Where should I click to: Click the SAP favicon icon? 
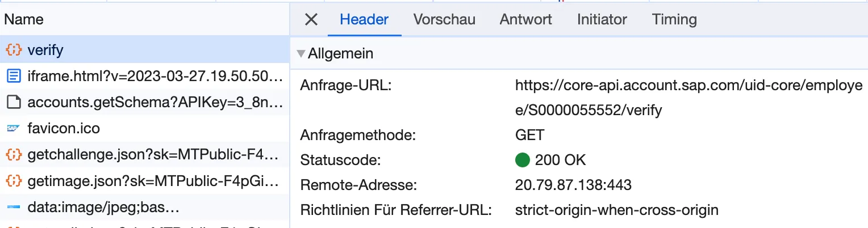14,129
